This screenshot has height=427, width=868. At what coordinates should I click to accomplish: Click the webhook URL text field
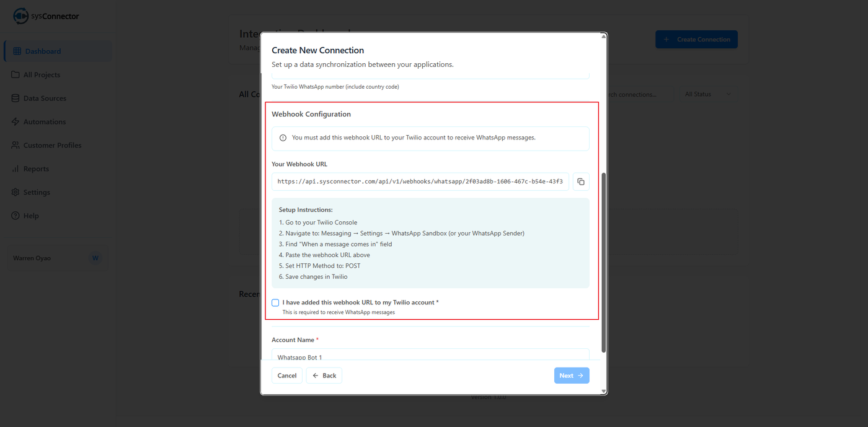(420, 182)
